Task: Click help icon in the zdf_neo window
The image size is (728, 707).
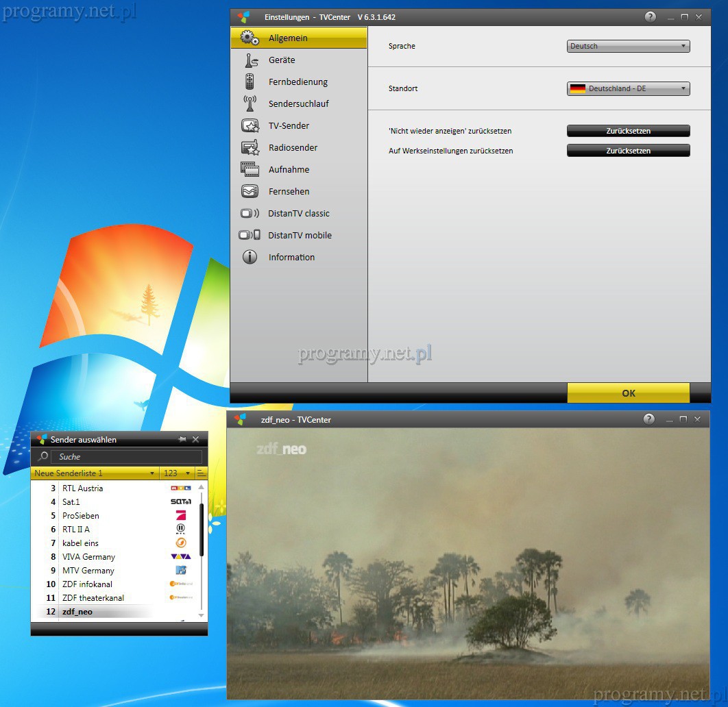Action: point(648,419)
